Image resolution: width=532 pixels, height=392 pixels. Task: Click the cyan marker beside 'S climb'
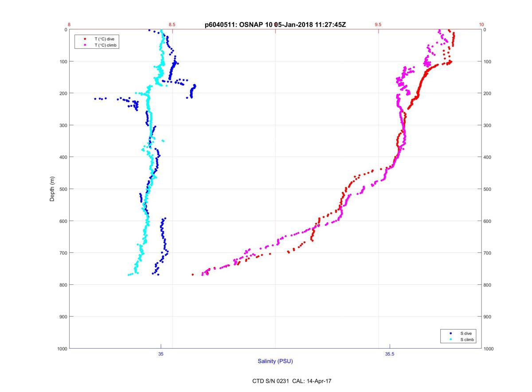click(x=450, y=339)
